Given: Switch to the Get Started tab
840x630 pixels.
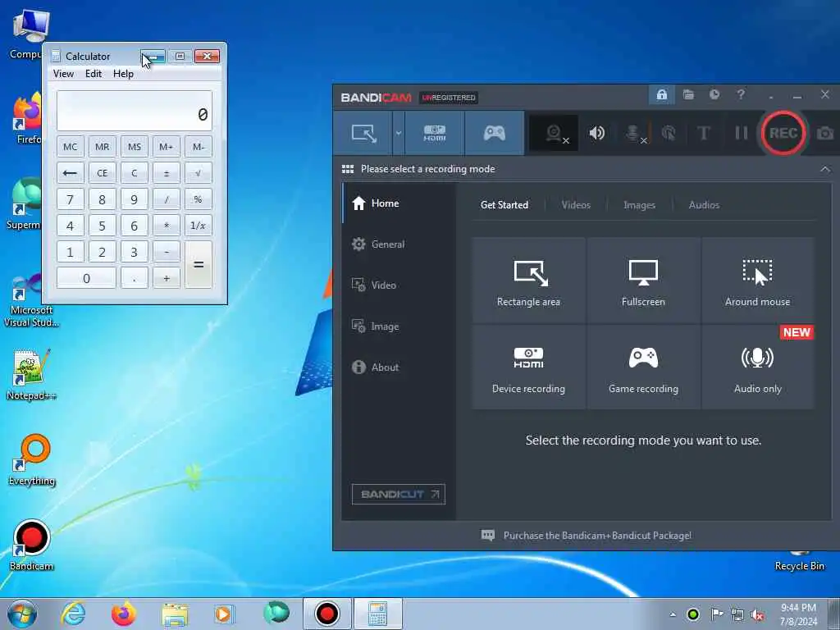Looking at the screenshot, I should pos(504,205).
